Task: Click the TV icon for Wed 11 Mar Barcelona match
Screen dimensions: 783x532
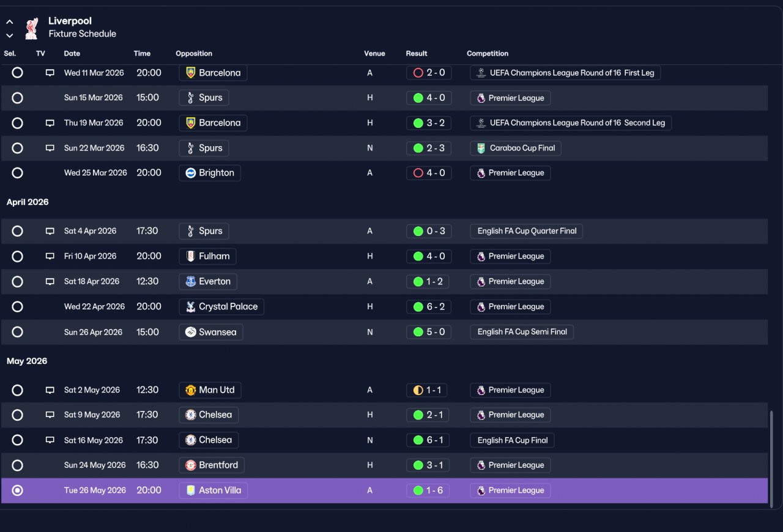Action: pos(50,73)
